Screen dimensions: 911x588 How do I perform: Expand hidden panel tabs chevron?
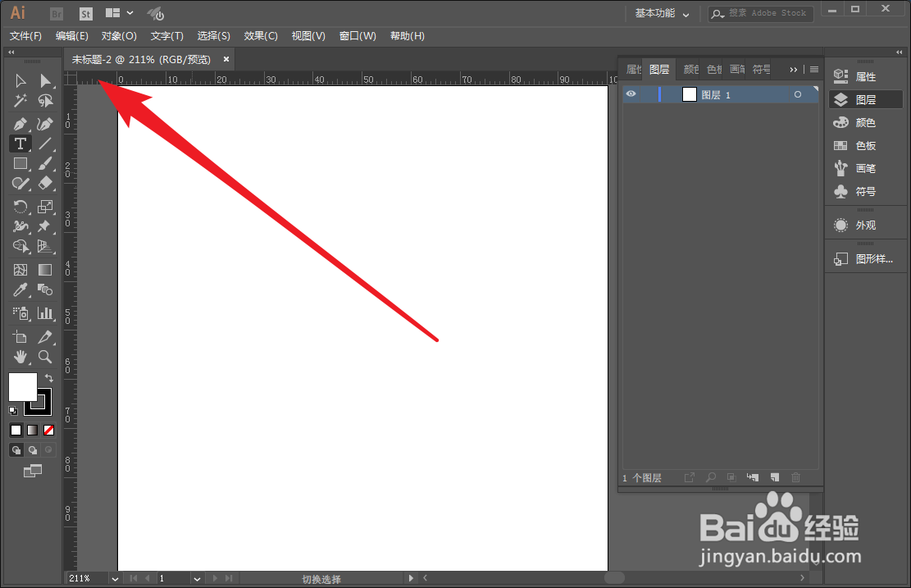(793, 70)
